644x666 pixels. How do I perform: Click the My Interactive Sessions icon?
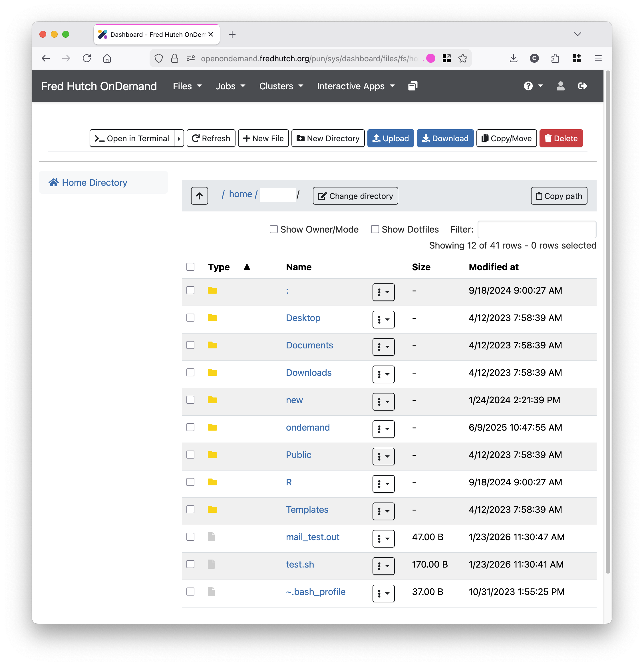[413, 86]
